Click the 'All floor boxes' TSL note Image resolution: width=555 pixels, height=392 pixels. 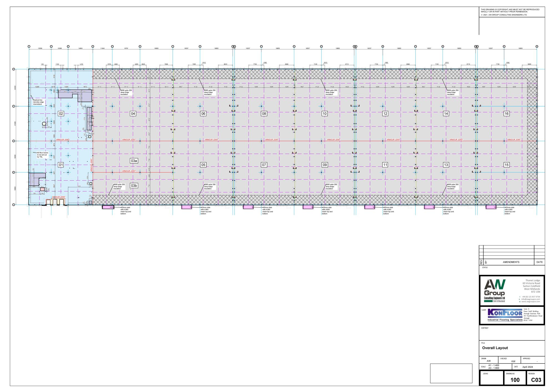[x=42, y=155]
